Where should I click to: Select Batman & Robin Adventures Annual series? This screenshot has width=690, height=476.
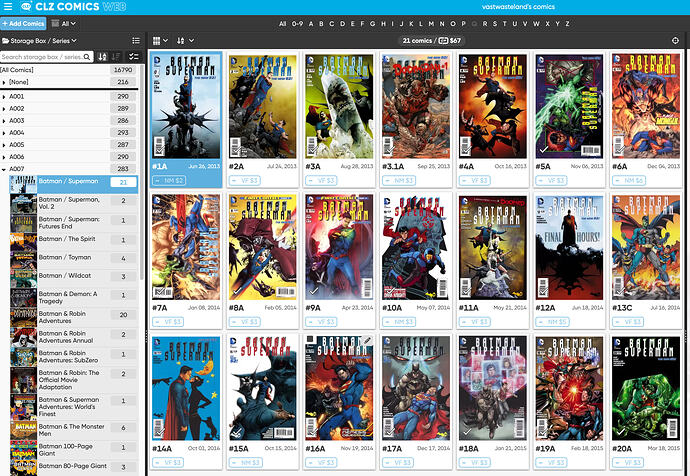point(74,337)
